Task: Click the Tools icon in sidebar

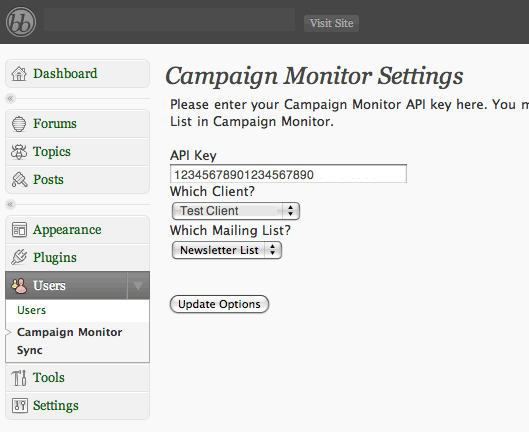Action: pos(19,378)
